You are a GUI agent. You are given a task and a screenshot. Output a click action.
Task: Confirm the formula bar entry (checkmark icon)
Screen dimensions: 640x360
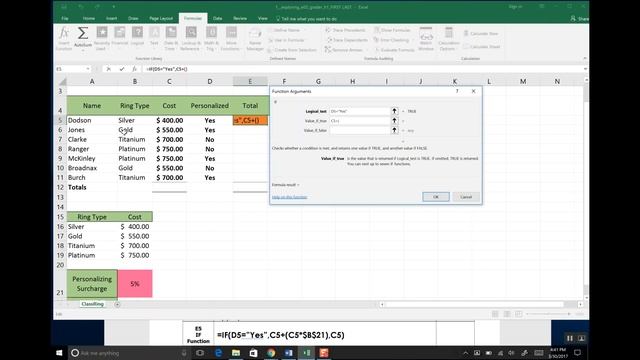click(122, 69)
